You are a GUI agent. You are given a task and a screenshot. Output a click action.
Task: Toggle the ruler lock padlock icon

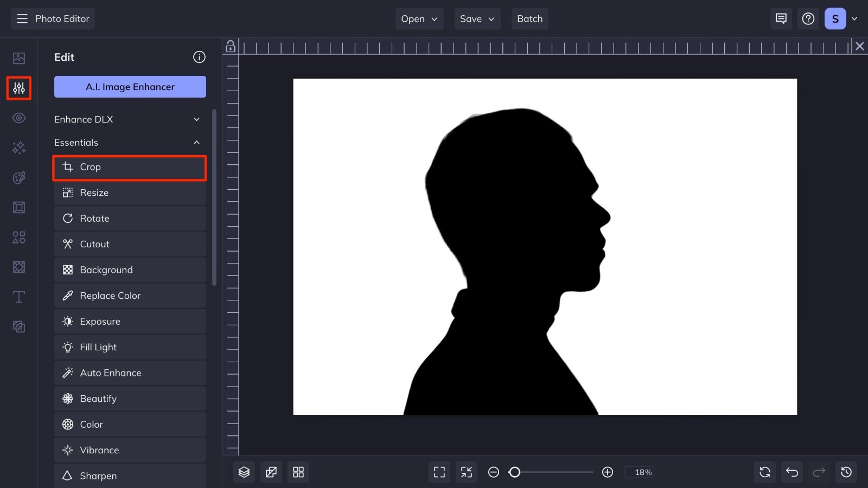click(230, 47)
